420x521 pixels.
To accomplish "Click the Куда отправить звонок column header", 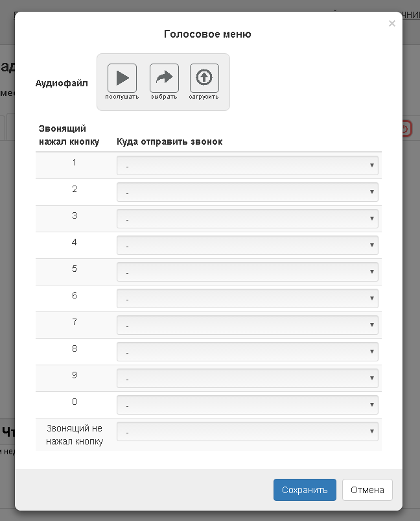I will pyautogui.click(x=170, y=142).
